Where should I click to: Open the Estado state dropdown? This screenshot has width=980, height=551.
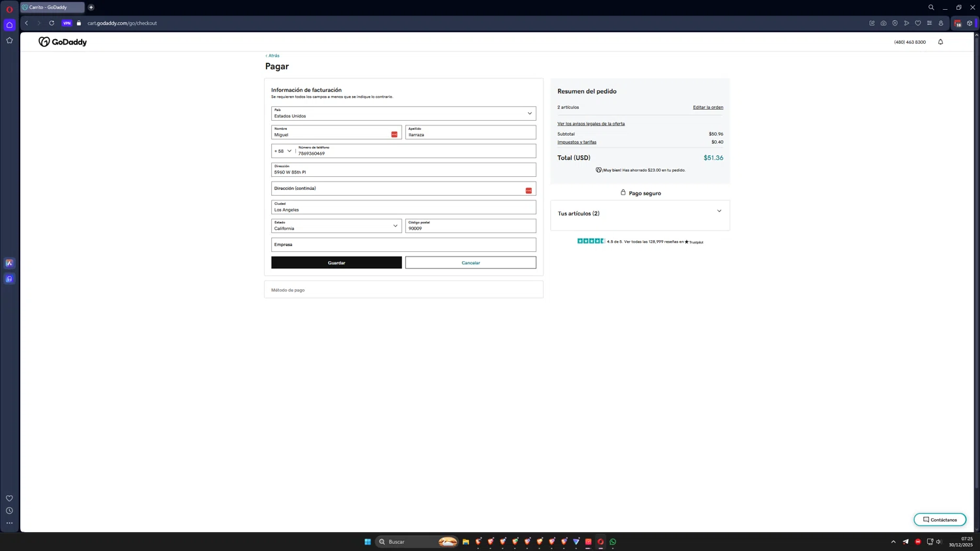coord(336,226)
